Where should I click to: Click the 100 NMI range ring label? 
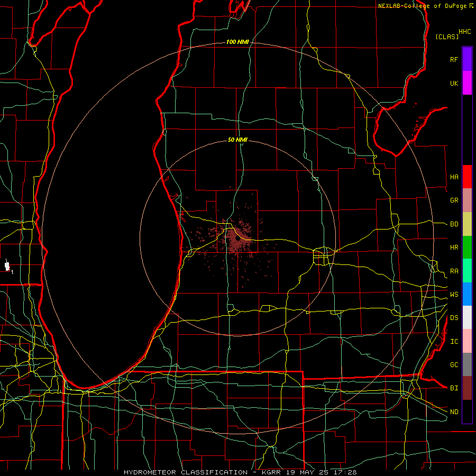(237, 42)
